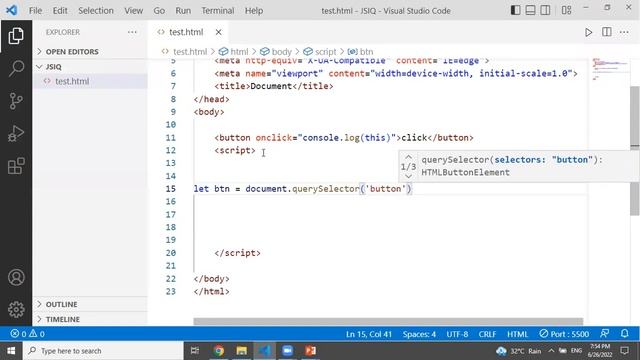Open the Terminal menu
This screenshot has height=360, width=640.
click(x=218, y=11)
